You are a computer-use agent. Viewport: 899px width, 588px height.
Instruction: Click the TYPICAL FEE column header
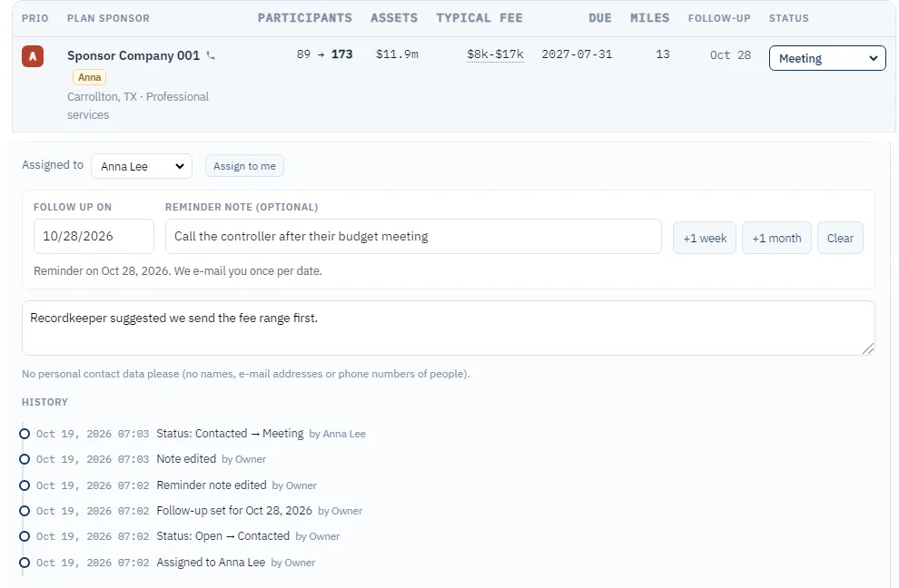click(x=479, y=18)
